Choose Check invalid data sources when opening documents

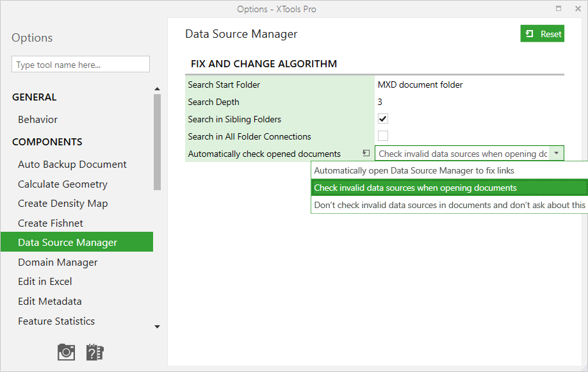(449, 188)
